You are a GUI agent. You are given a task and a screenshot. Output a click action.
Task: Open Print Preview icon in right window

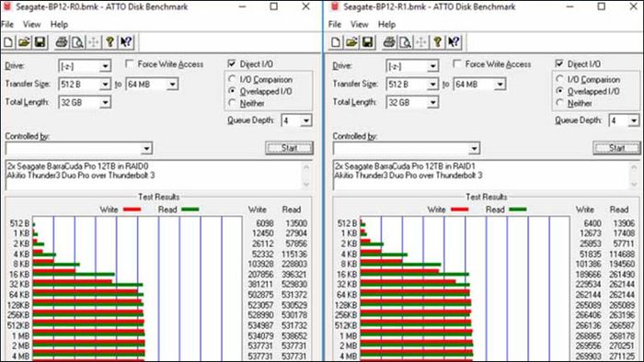[x=405, y=42]
